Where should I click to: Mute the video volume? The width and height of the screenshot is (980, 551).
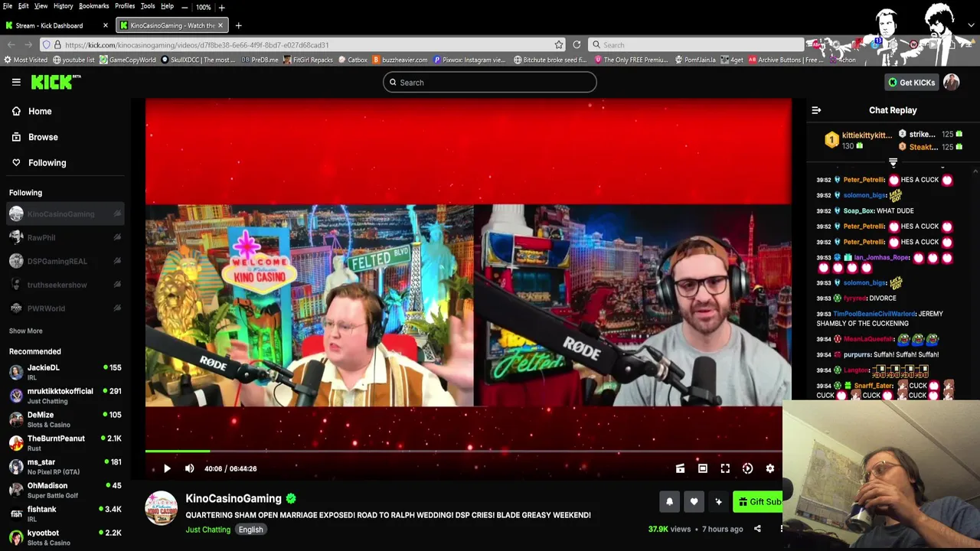[190, 468]
